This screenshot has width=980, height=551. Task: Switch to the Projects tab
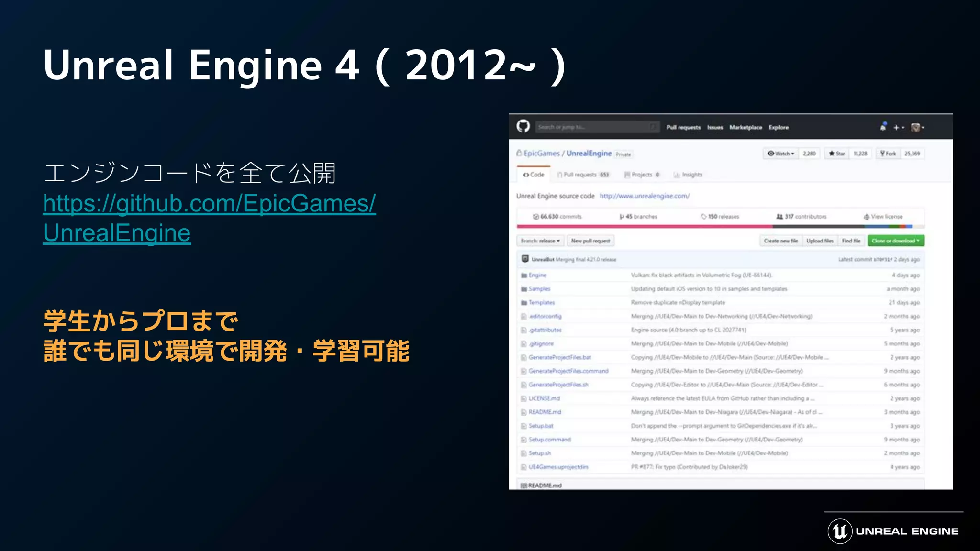click(x=642, y=175)
